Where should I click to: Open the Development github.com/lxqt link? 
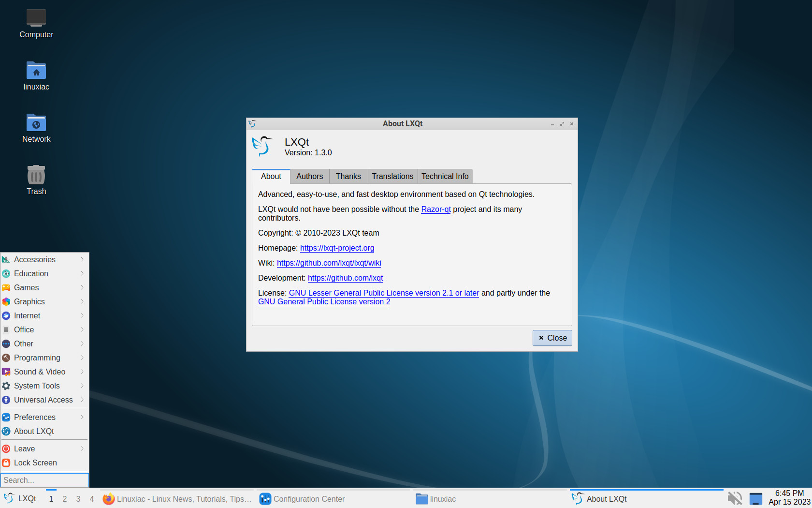[346, 278]
